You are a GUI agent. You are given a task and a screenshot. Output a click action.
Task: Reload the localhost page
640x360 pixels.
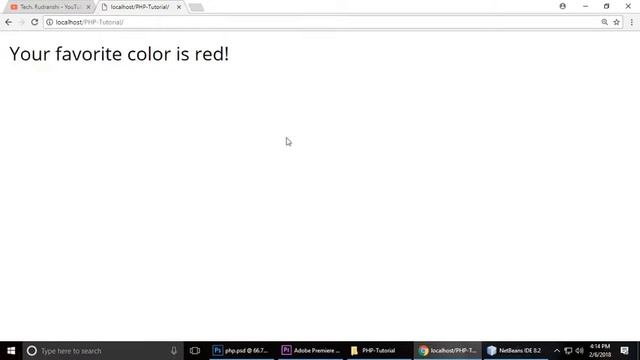click(x=35, y=22)
